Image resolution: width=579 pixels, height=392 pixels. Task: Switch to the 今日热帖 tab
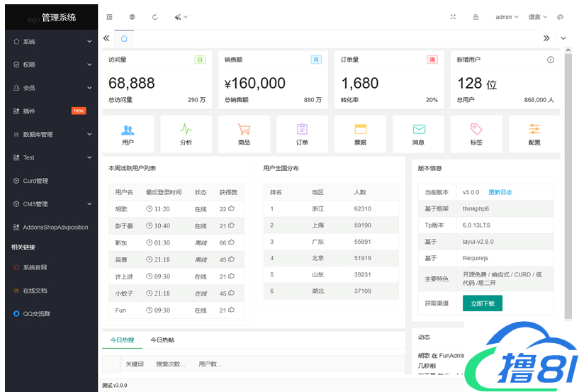pyautogui.click(x=162, y=340)
